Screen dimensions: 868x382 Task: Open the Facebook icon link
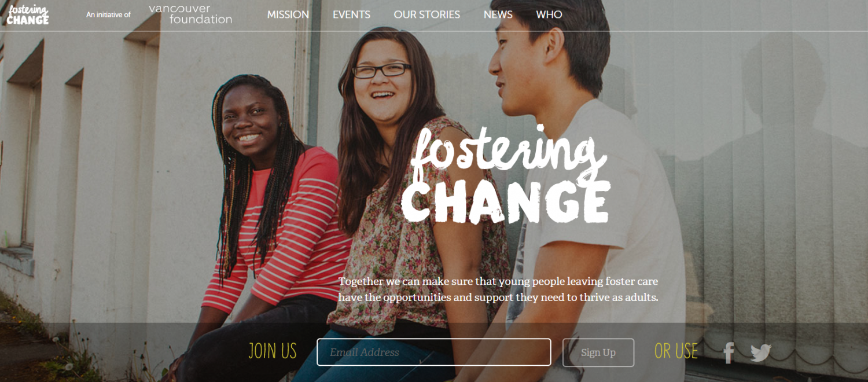729,352
